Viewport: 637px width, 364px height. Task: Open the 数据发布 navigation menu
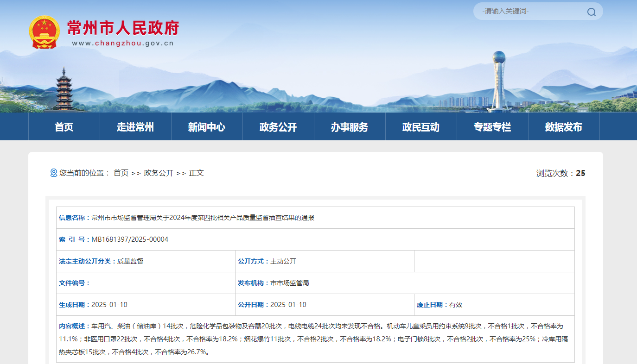tap(564, 127)
